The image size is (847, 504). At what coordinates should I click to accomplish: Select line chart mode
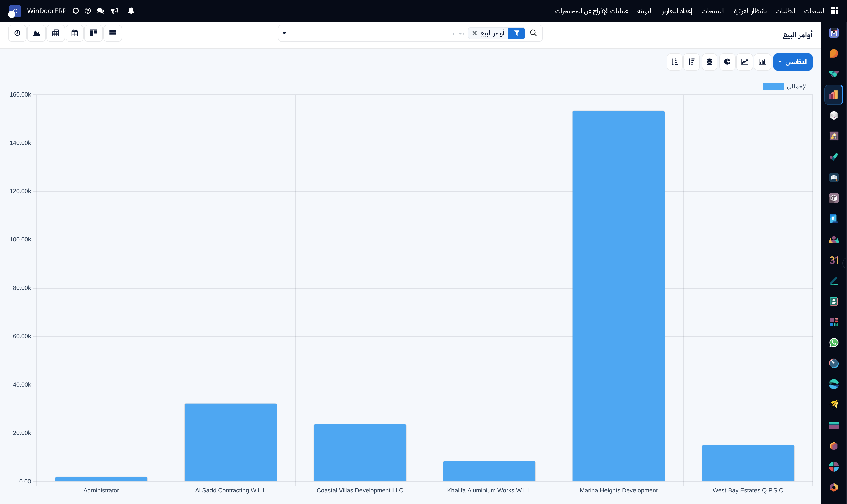click(744, 62)
